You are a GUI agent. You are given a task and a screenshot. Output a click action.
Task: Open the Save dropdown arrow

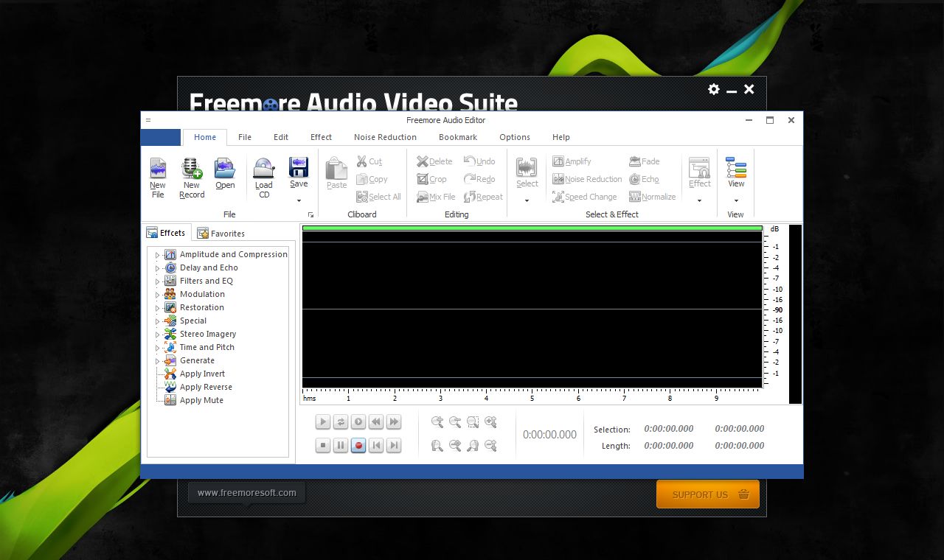tap(299, 201)
